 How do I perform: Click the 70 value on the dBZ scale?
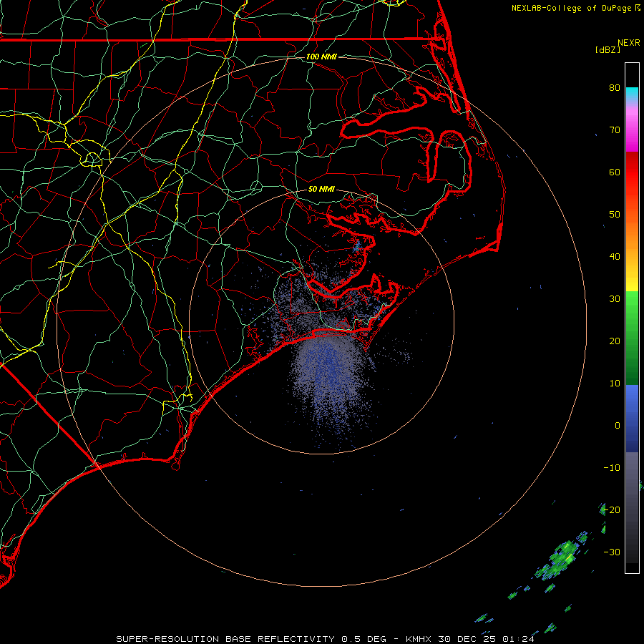(615, 130)
